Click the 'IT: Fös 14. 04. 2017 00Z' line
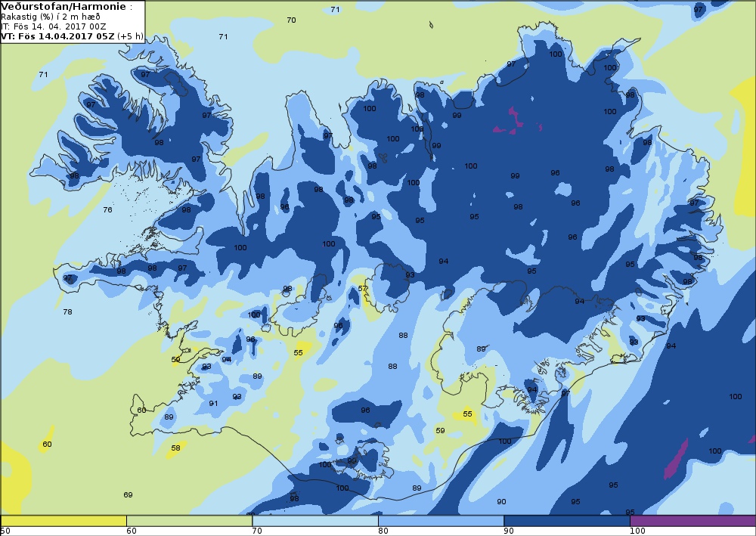The width and height of the screenshot is (756, 536). 53,26
